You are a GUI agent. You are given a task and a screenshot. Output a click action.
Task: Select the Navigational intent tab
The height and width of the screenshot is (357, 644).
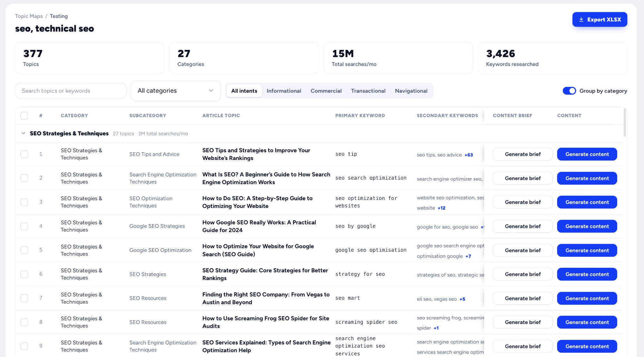(411, 91)
